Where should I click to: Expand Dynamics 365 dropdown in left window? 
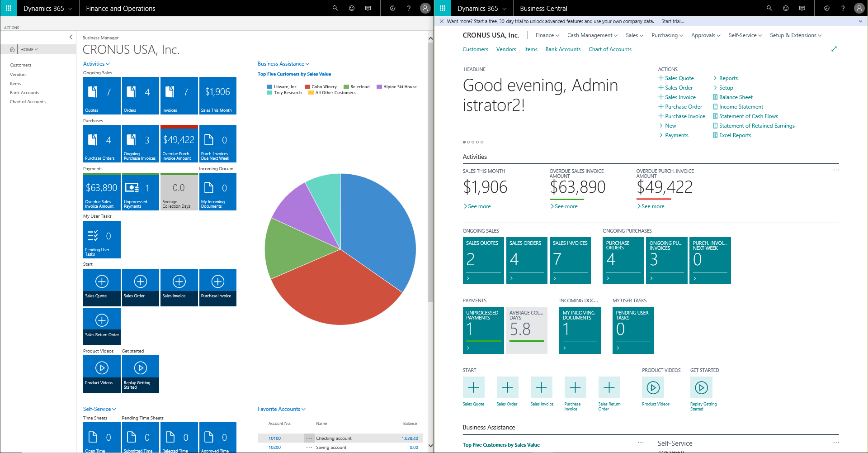pos(70,9)
